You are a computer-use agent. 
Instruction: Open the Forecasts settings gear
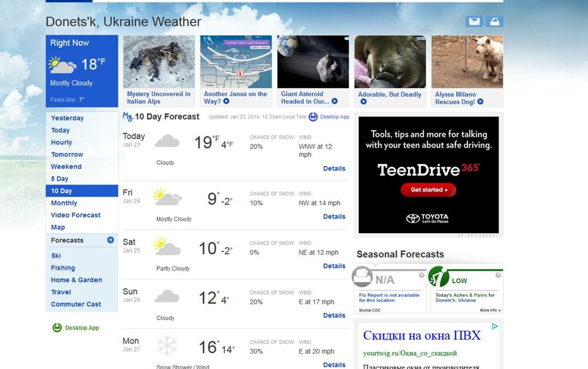[x=110, y=240]
